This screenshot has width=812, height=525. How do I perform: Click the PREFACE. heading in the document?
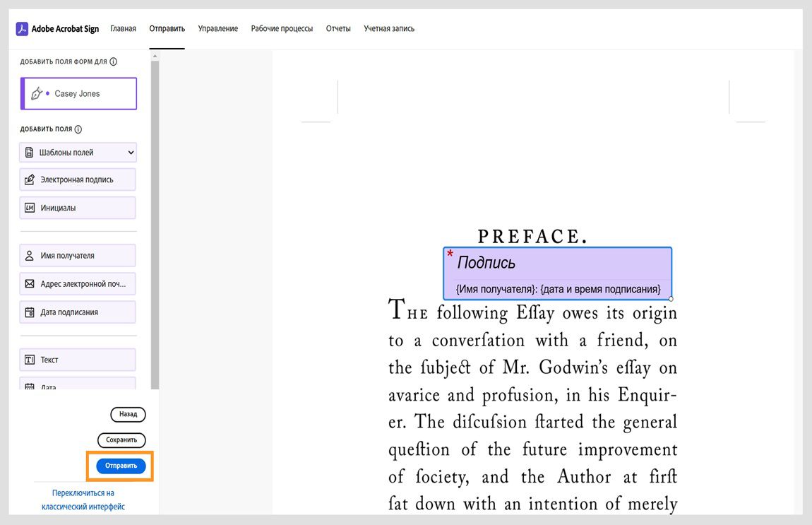[533, 236]
